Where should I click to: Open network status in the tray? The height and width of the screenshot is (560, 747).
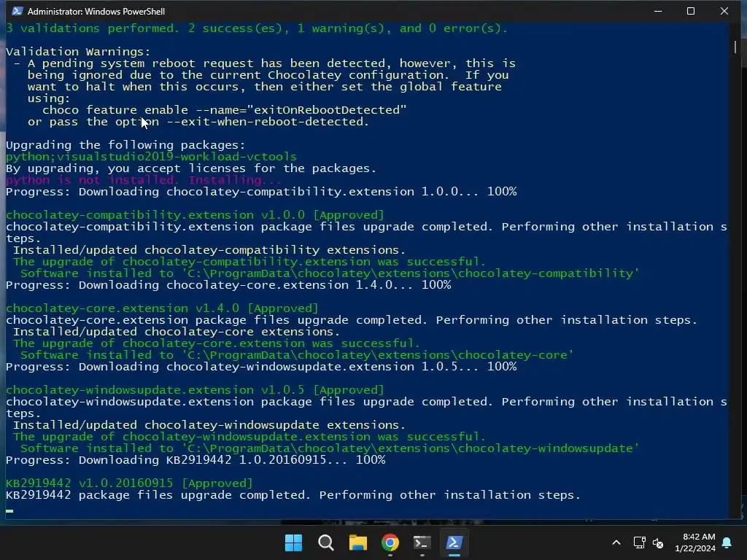(639, 542)
